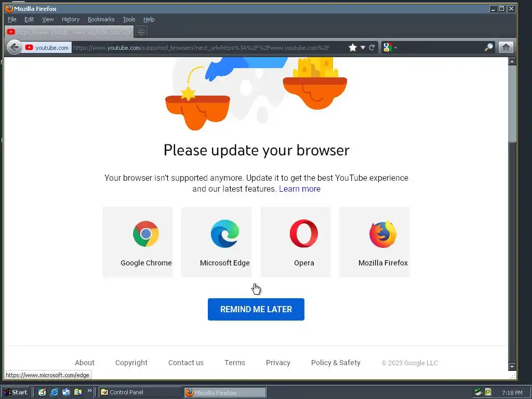Open the Terms footer link
This screenshot has height=399, width=532.
[x=235, y=363]
